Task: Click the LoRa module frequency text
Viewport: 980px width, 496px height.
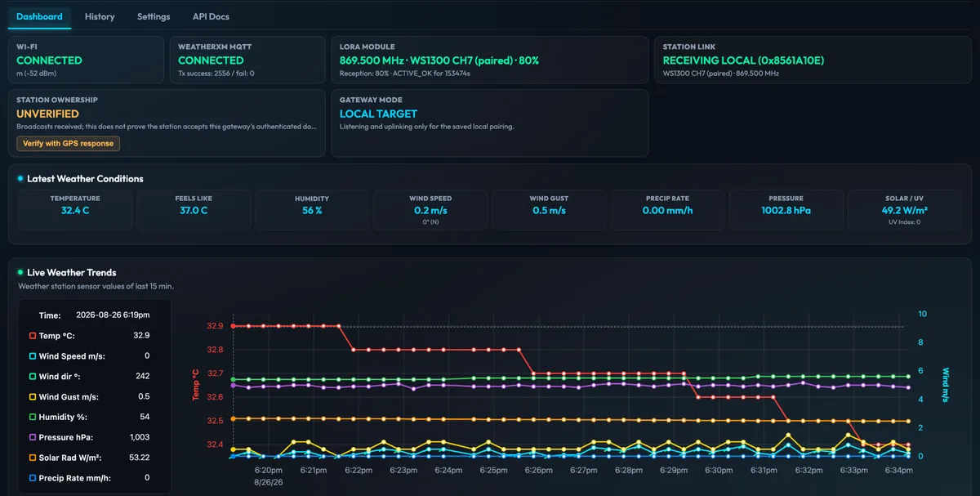Action: tap(439, 60)
